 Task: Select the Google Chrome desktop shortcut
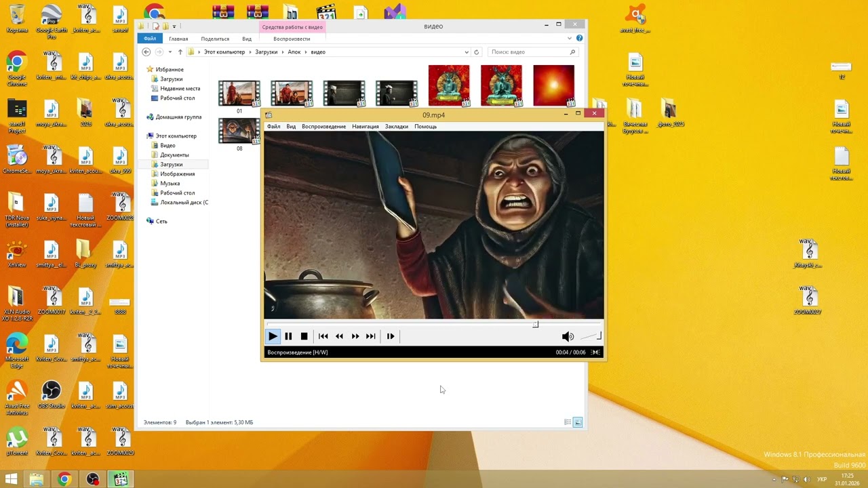(17, 68)
